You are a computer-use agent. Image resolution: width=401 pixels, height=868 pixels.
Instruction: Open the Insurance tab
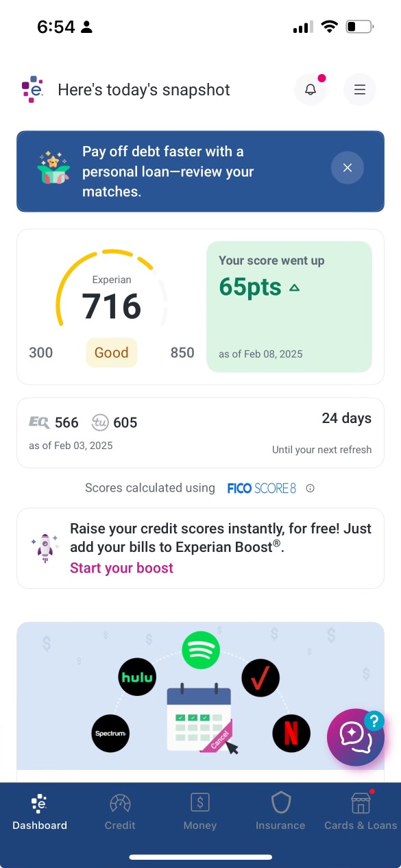tap(280, 812)
